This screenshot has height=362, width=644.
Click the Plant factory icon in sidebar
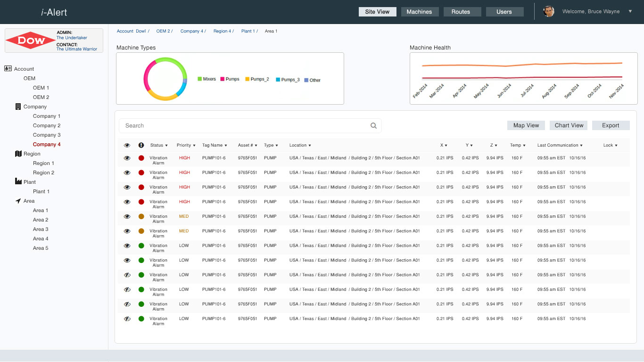[18, 181]
